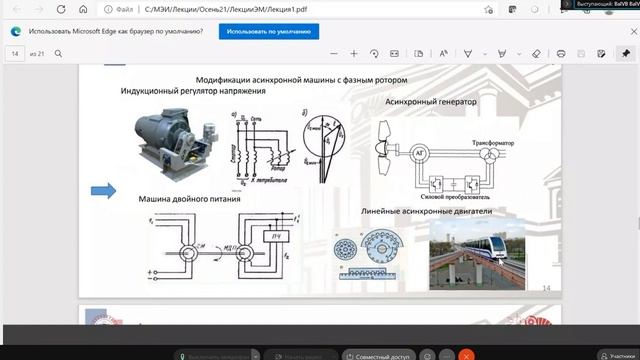Reload the PDF page in Edge
The height and width of the screenshot is (360, 640).
click(61, 9)
